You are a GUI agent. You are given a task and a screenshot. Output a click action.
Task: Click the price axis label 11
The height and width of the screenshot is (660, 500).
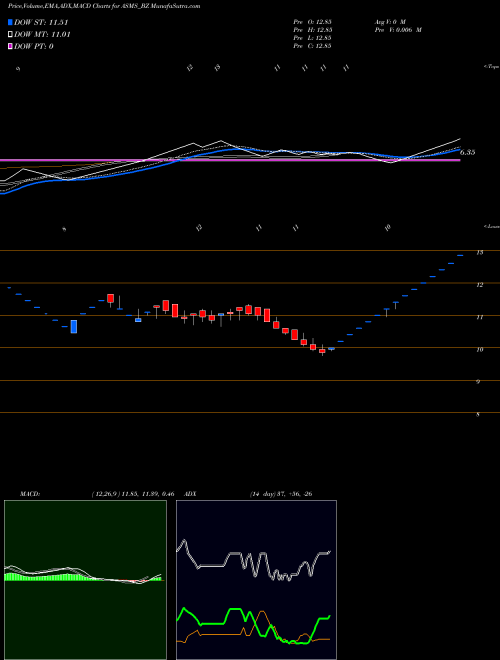coord(479,317)
